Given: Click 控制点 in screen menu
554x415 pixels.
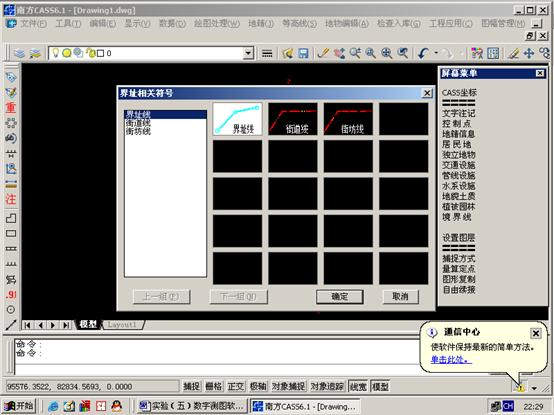Looking at the screenshot, I should tap(456, 124).
